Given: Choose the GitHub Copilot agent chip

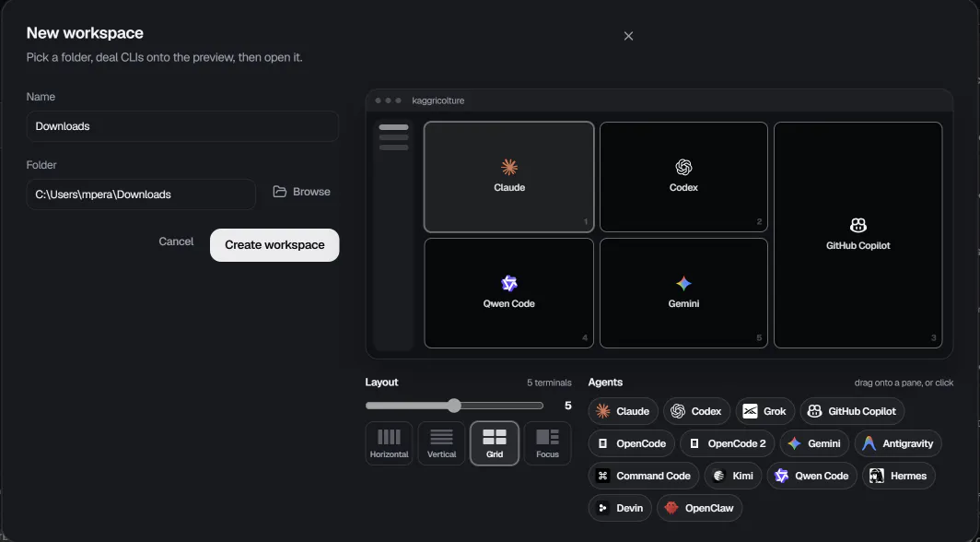Looking at the screenshot, I should 852,411.
